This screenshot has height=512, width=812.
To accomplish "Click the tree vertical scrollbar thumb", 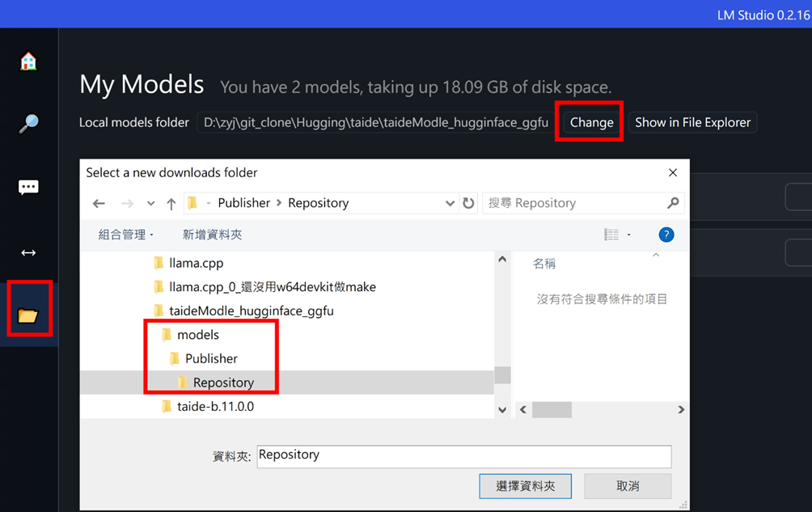I will pos(502,374).
